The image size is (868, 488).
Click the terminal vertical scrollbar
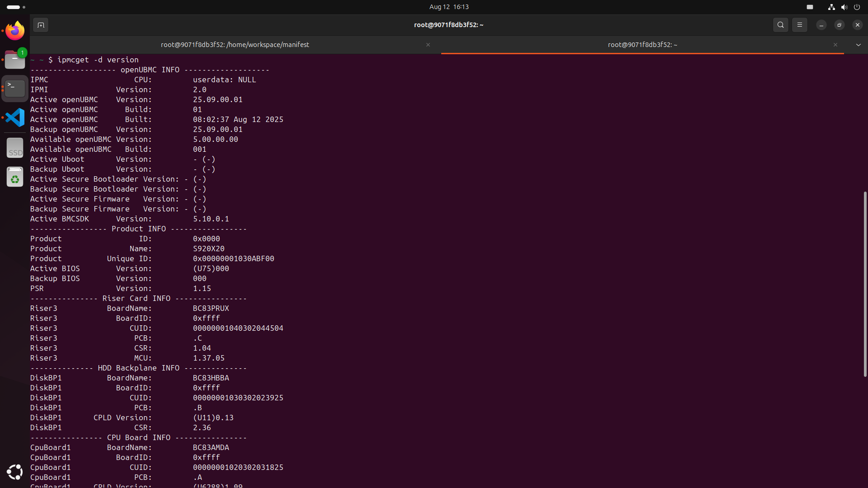(865, 284)
